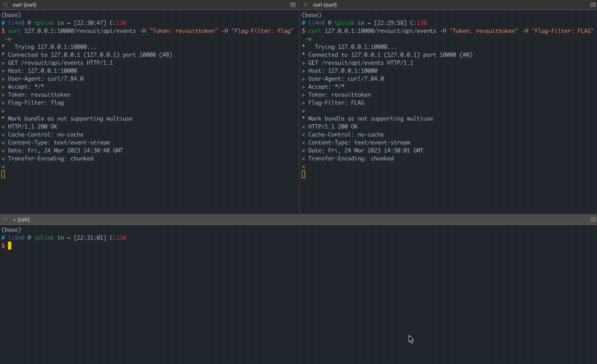This screenshot has width=597, height=364.
Task: Close the top-right curl pane
Action: (306, 5)
